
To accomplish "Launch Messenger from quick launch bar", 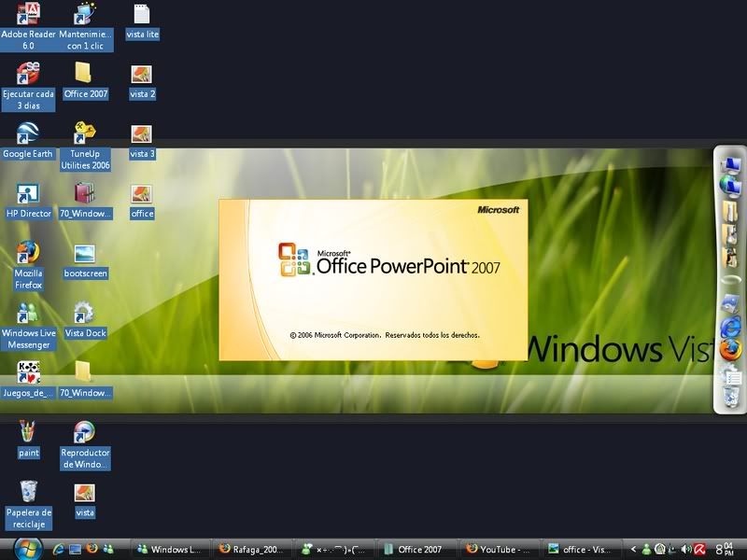I will pos(108,549).
